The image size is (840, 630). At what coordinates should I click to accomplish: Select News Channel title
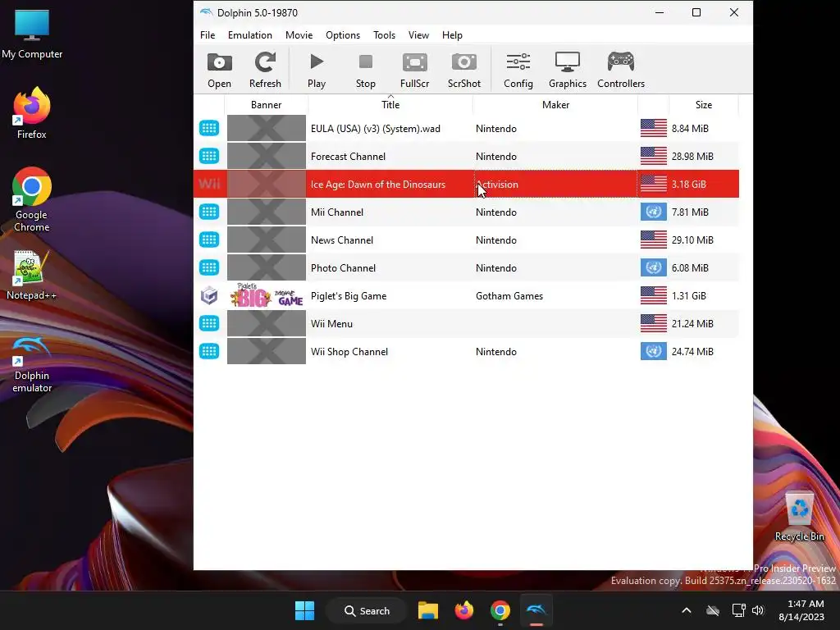coord(342,240)
